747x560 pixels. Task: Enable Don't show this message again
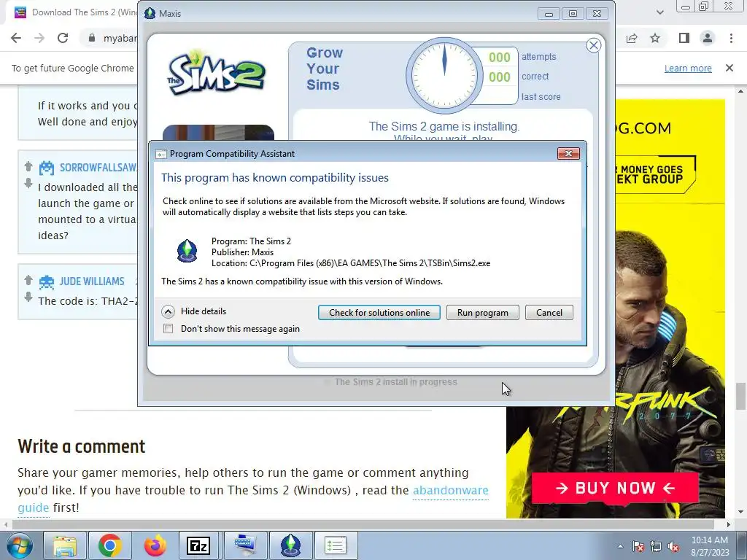(x=169, y=329)
